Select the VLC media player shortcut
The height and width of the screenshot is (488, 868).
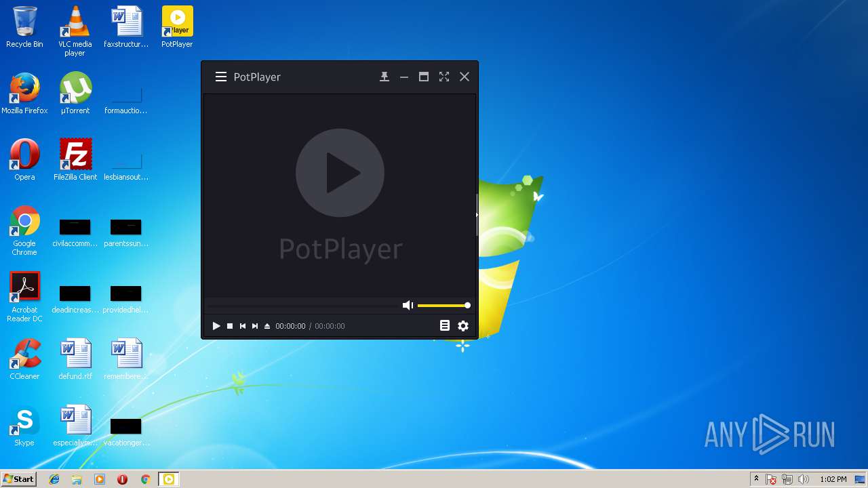pyautogui.click(x=75, y=31)
